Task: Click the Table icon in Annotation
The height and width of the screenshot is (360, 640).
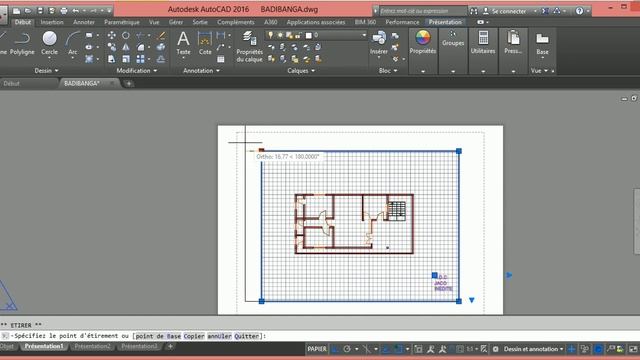Action: point(221,59)
